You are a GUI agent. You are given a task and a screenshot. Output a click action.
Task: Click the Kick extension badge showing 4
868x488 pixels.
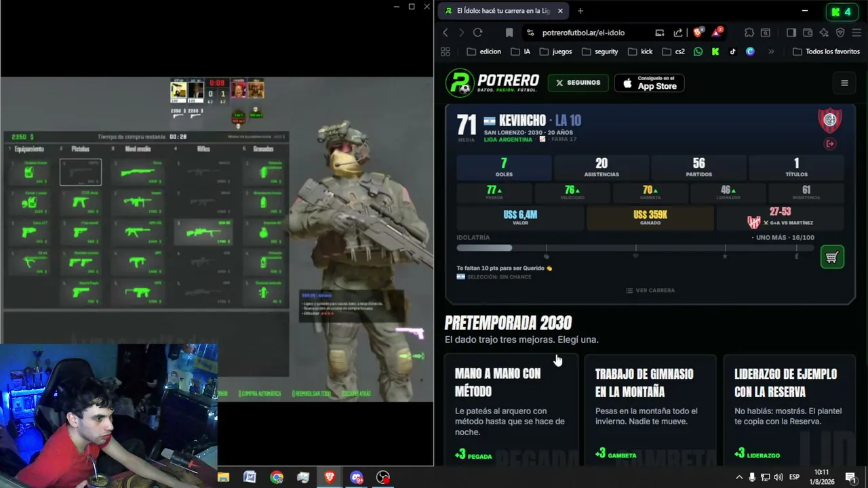click(x=842, y=12)
